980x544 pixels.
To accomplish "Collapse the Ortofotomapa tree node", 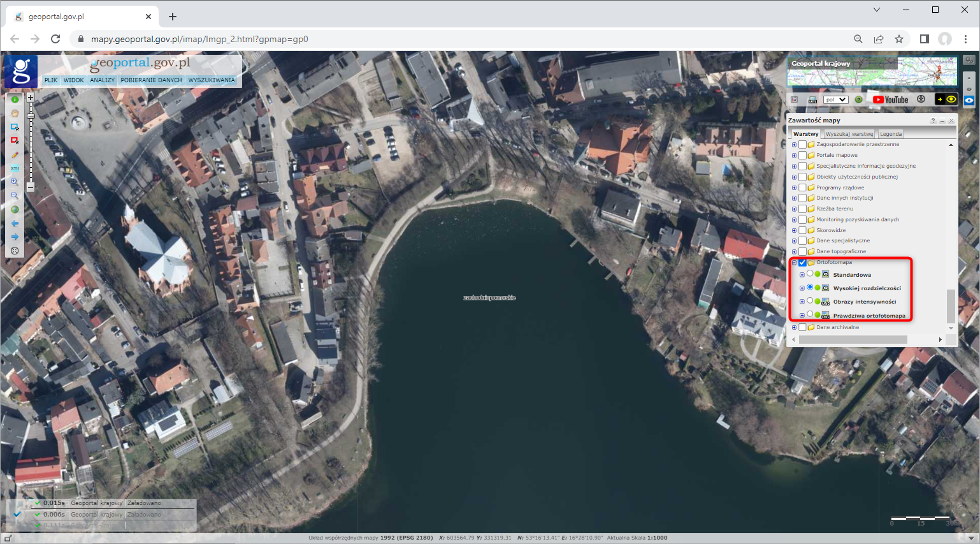I will click(x=794, y=263).
